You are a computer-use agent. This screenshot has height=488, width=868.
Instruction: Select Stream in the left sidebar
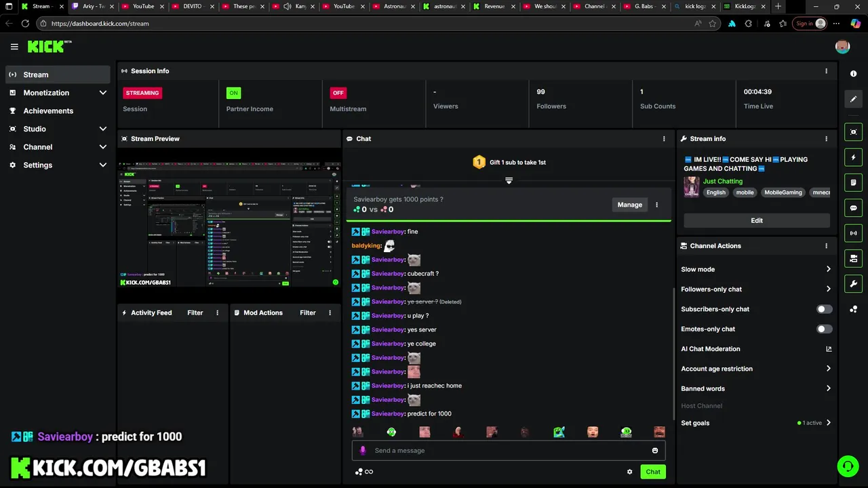(x=57, y=75)
